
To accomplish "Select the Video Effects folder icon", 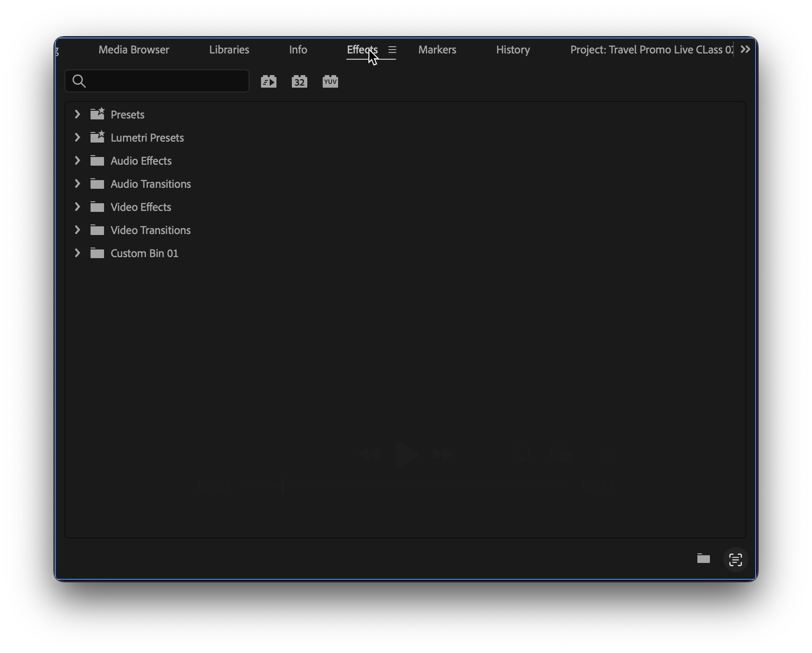I will coord(97,207).
